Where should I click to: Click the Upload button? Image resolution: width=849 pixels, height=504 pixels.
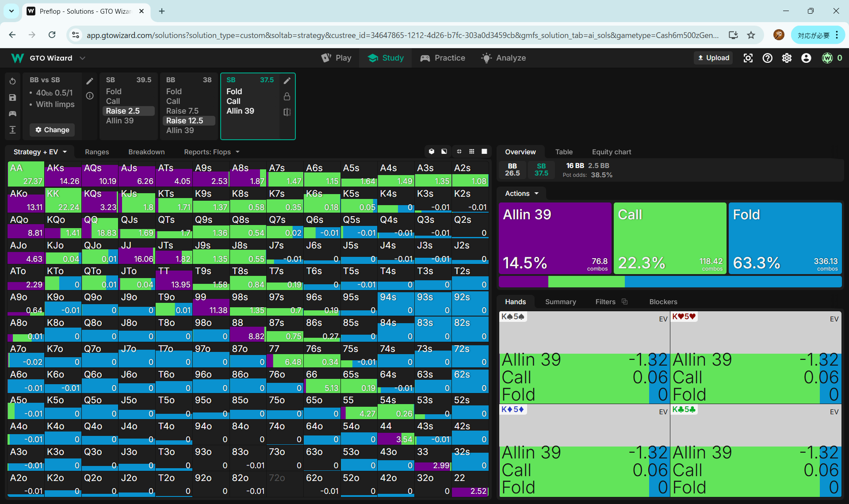(713, 58)
